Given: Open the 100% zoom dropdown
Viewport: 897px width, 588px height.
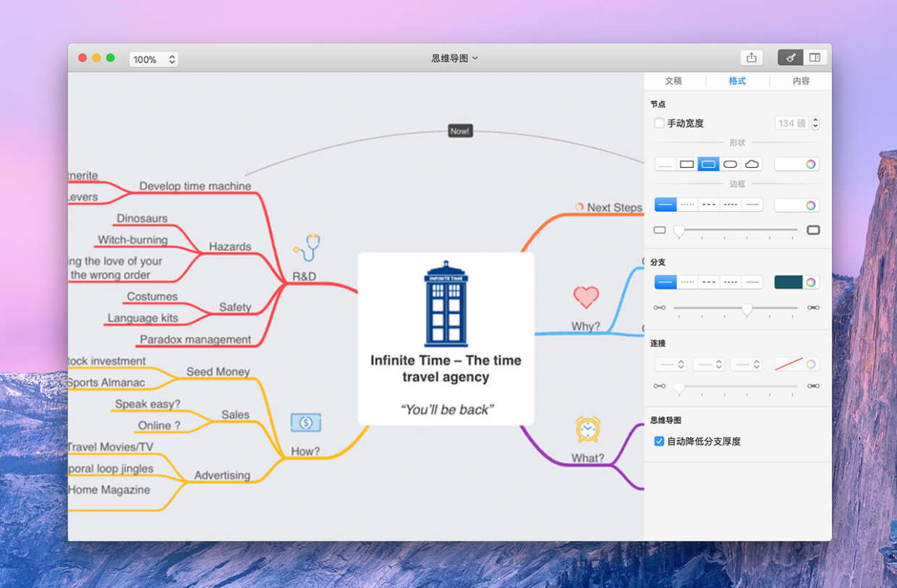Looking at the screenshot, I should 153,59.
